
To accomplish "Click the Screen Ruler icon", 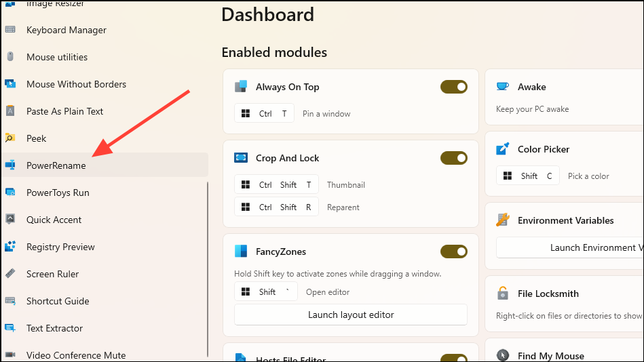I will pos(10,273).
